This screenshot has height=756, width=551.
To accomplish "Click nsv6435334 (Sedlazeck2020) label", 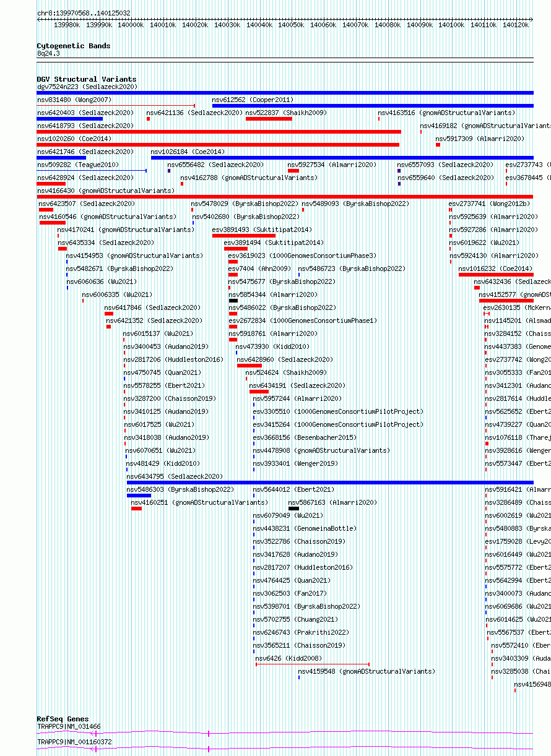I will 106,243.
